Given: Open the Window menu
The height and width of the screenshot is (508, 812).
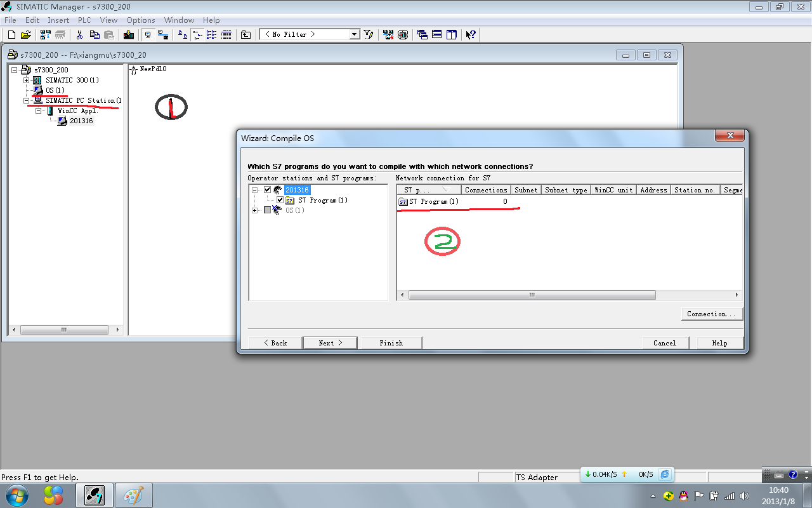Looking at the screenshot, I should click(x=179, y=20).
